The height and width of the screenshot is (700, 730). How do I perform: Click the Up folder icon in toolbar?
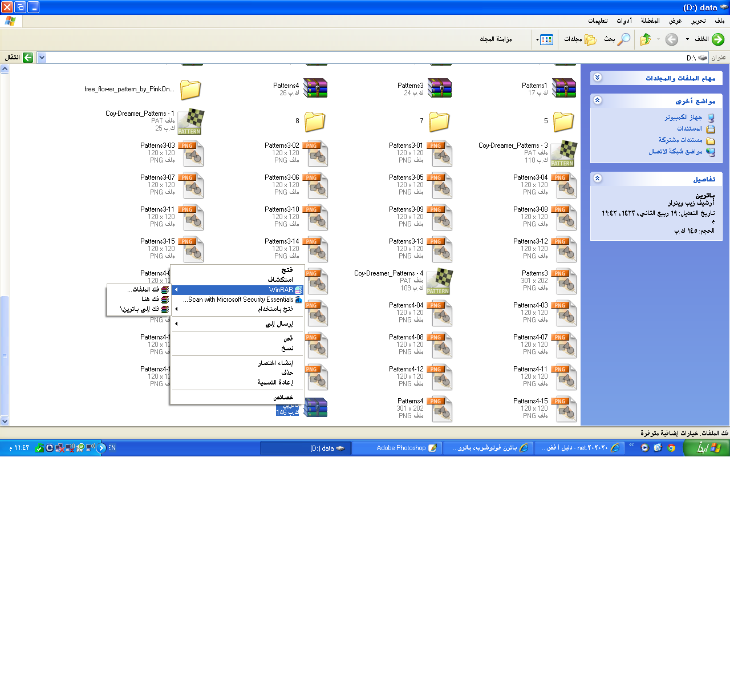(x=646, y=39)
